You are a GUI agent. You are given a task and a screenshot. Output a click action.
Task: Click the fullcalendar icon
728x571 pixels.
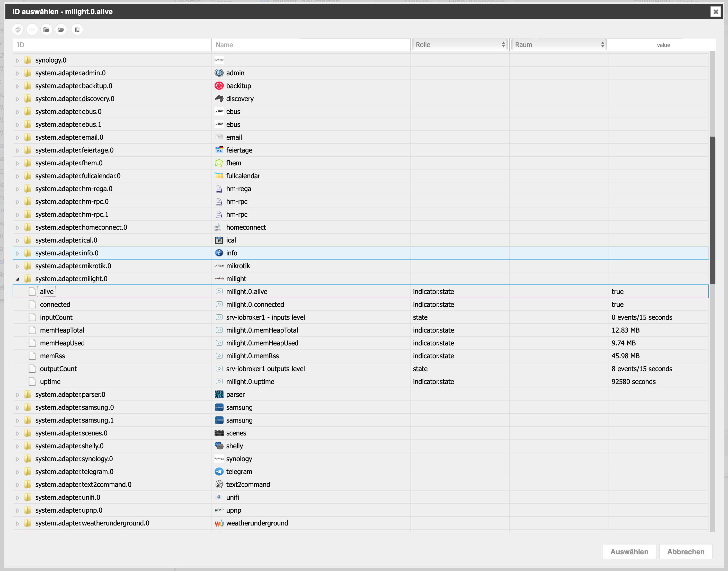coord(219,176)
